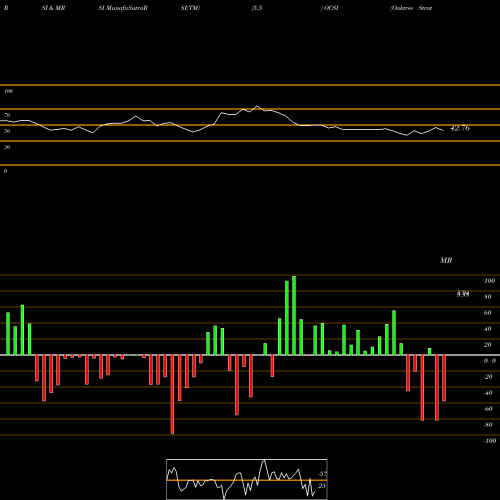Click the '(Oaktree Strat' company name text
This screenshot has height=500, width=500.
[x=411, y=8]
